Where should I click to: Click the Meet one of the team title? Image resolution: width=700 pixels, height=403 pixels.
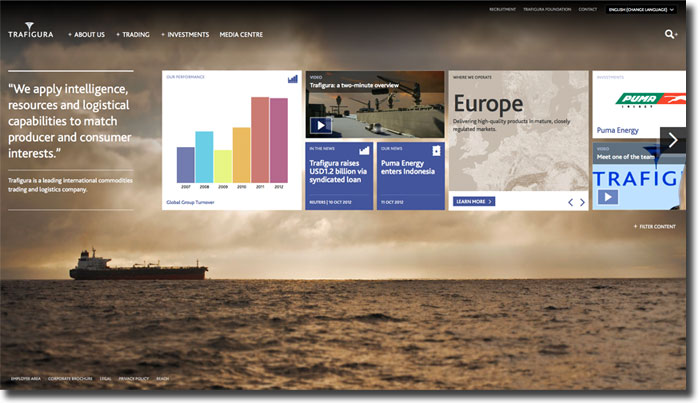[x=625, y=157]
